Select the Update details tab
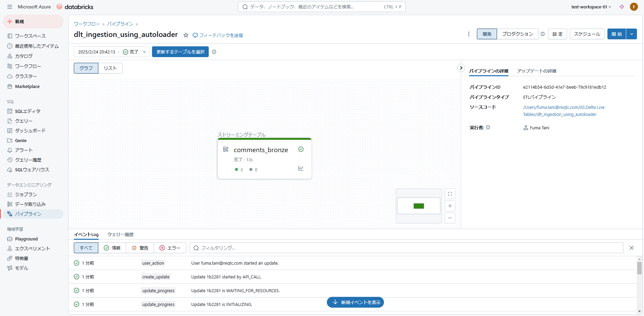644x316 pixels. [537, 71]
